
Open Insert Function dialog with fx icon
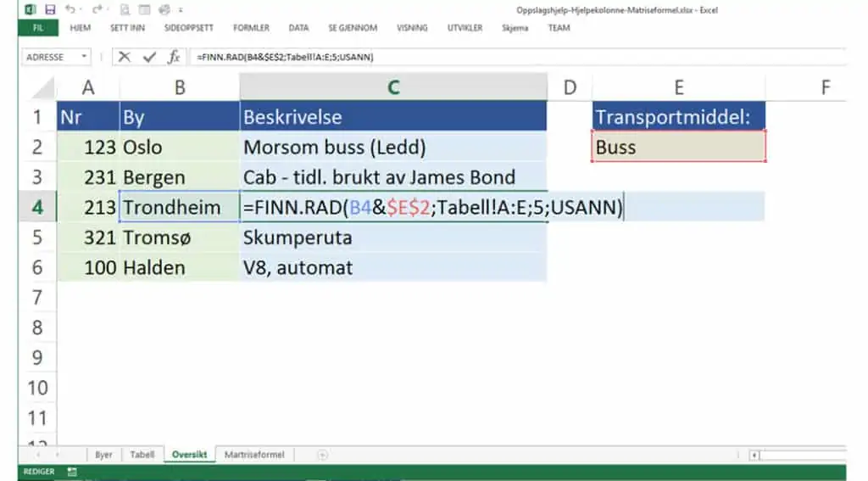click(174, 57)
